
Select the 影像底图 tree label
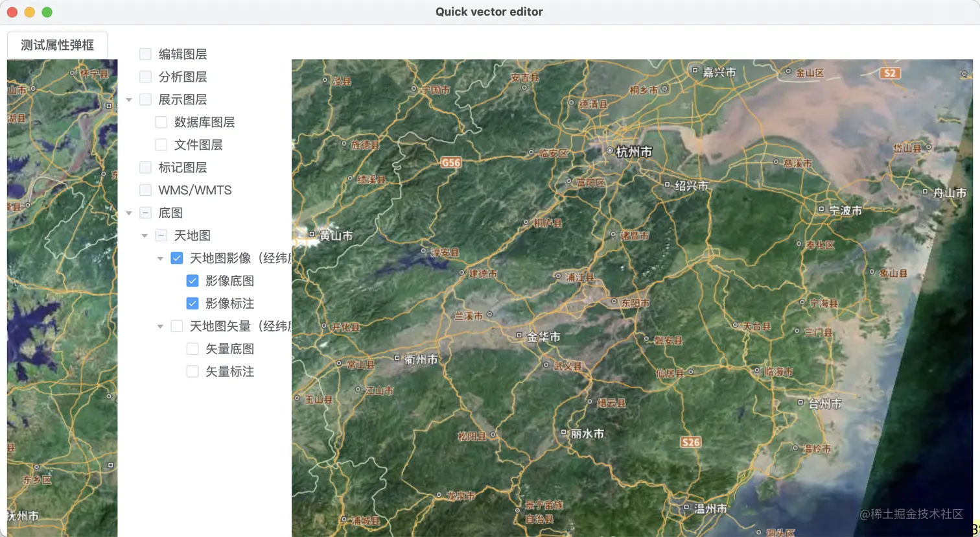coord(229,281)
